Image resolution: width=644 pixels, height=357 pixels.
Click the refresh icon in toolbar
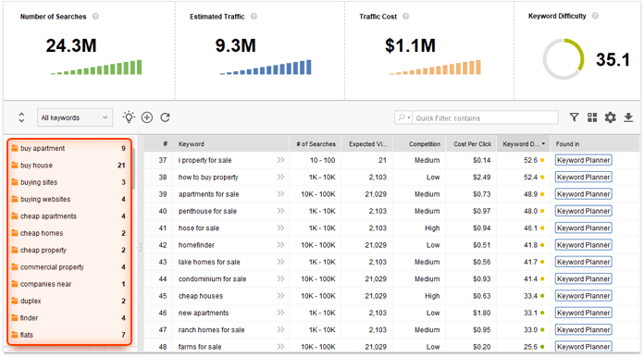point(165,117)
